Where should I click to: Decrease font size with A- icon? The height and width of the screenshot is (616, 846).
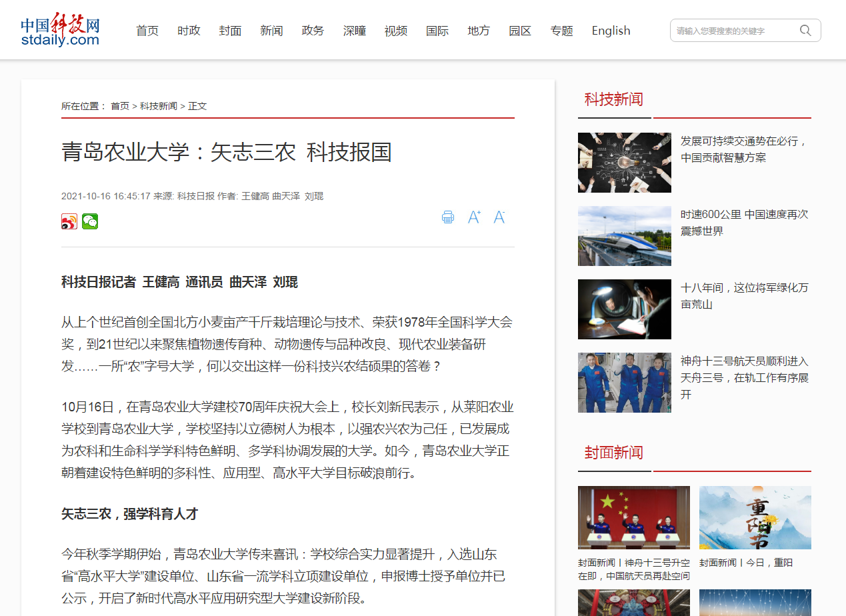(499, 217)
